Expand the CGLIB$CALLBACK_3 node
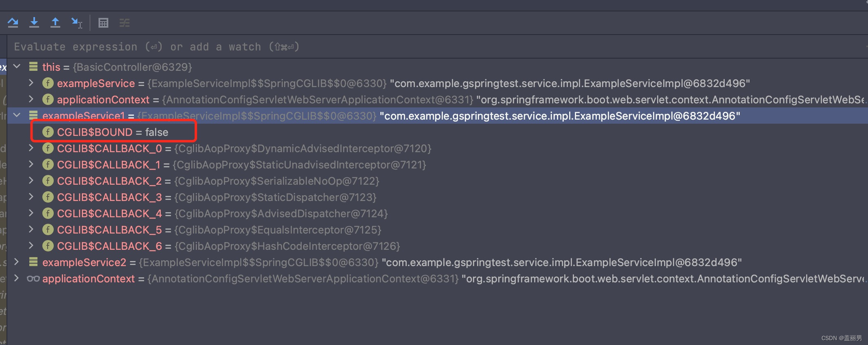 click(x=31, y=197)
